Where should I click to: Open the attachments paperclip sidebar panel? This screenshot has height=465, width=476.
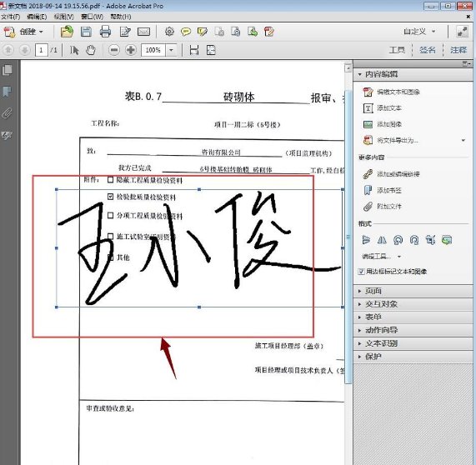tap(7, 113)
